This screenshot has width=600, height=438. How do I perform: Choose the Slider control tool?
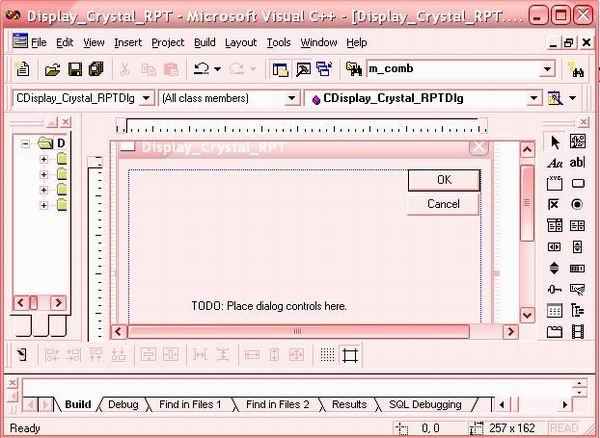pyautogui.click(x=554, y=289)
